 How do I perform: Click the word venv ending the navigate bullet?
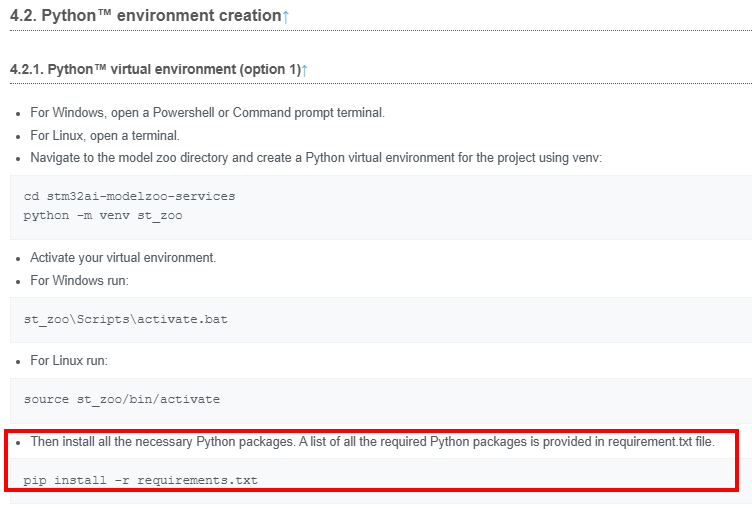[x=587, y=158]
